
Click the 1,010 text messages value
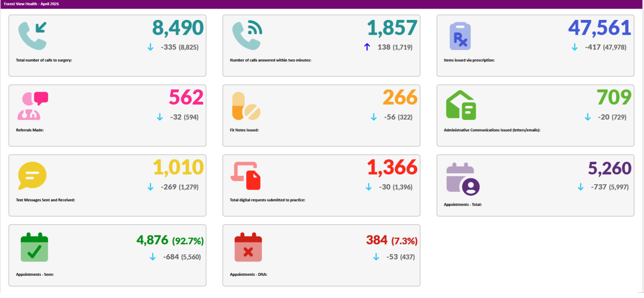coord(178,168)
